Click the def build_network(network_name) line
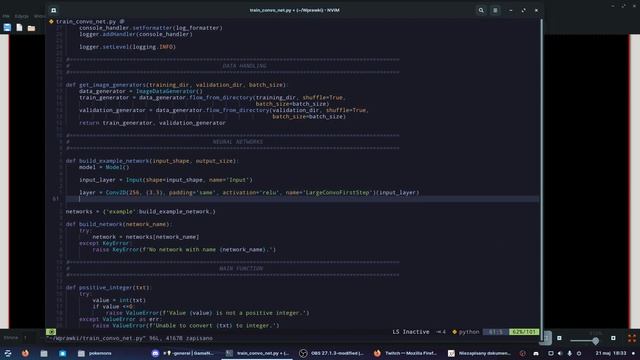Screen dimensions: 640x360 tap(118, 224)
